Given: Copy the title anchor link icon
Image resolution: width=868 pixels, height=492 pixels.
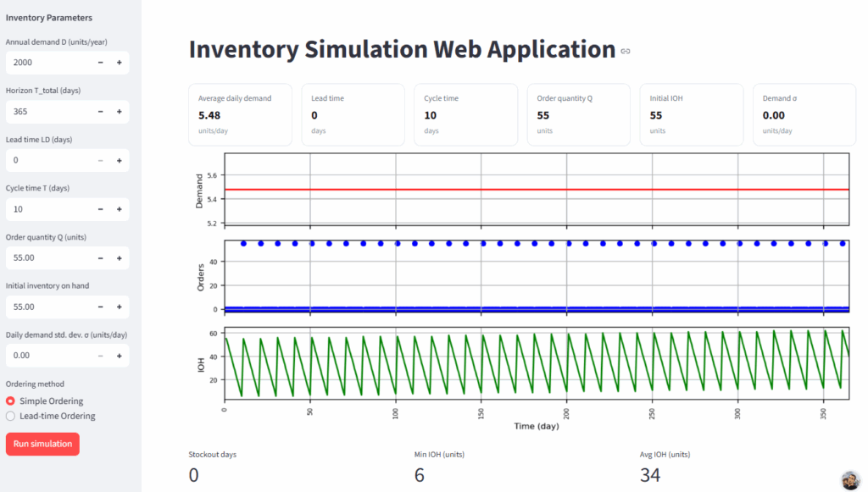Looking at the screenshot, I should click(x=626, y=52).
